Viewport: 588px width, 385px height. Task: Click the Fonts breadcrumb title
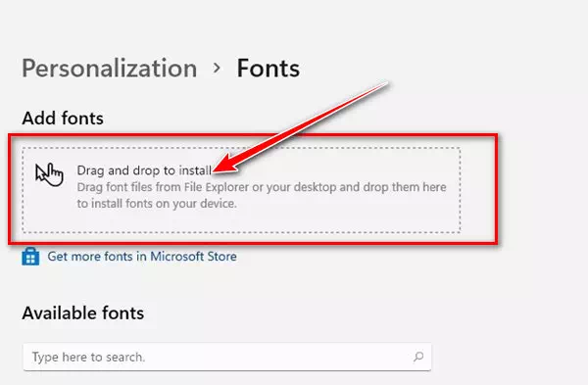click(x=269, y=69)
